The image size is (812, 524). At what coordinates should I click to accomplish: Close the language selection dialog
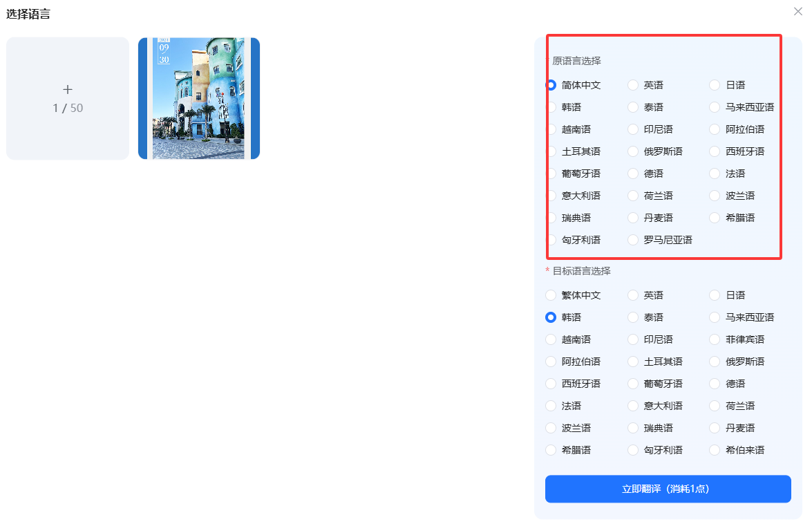click(798, 12)
